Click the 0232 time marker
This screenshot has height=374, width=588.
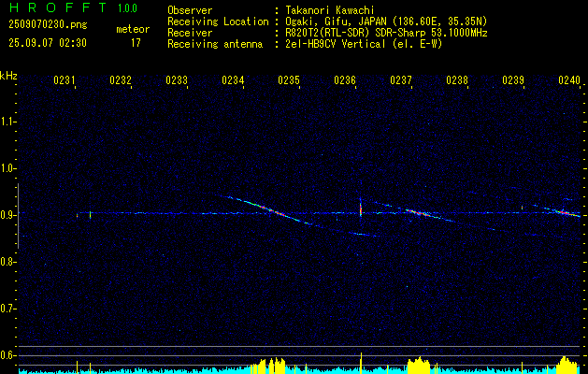point(121,79)
